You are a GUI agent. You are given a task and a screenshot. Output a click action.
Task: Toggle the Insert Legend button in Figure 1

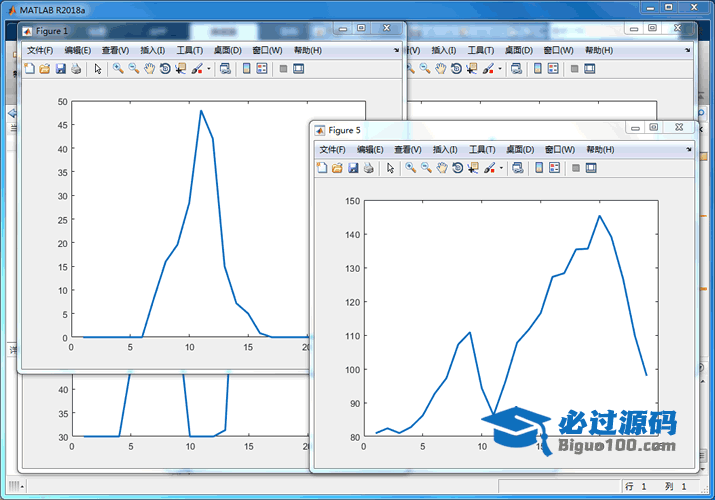262,69
